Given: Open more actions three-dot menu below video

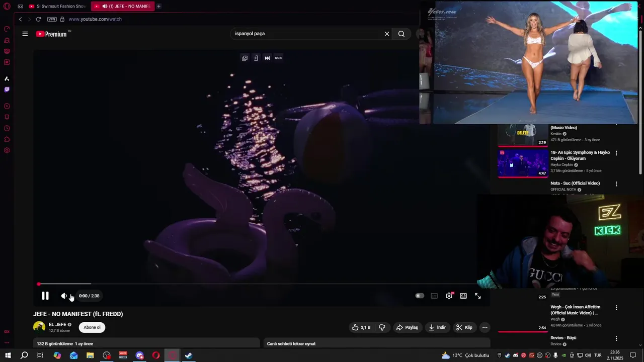Looking at the screenshot, I should (x=485, y=327).
